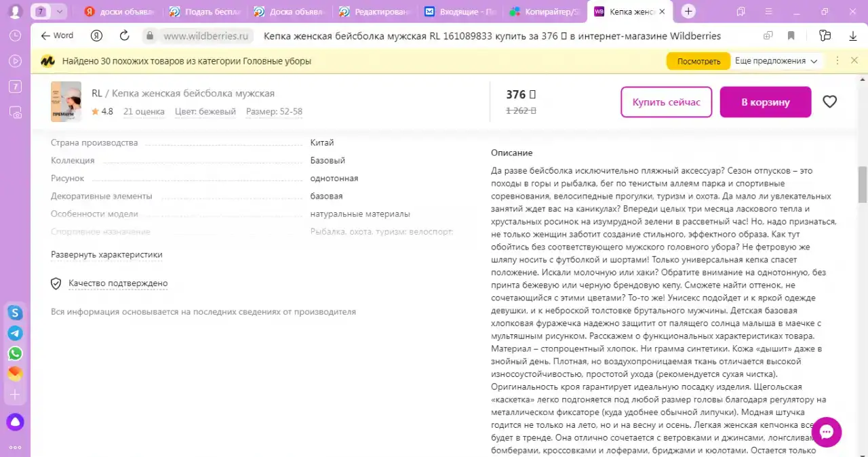The width and height of the screenshot is (868, 457).
Task: Switch to the "доски объявле" tab
Action: (120, 12)
